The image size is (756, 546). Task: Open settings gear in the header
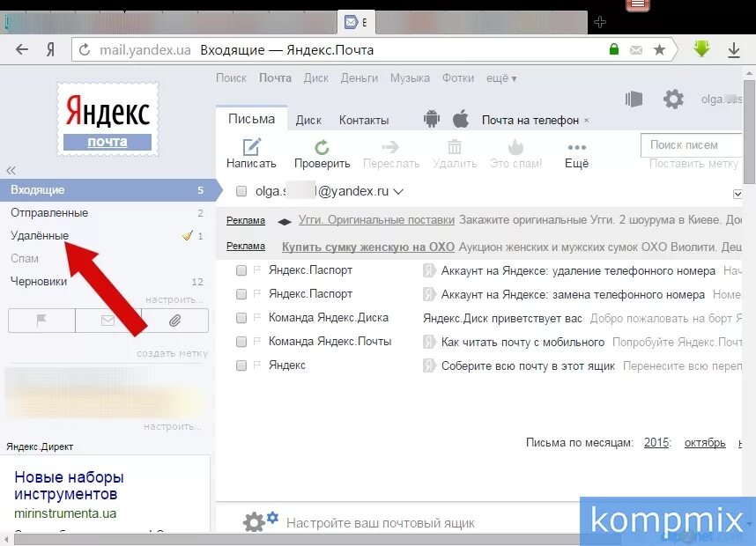tap(673, 100)
